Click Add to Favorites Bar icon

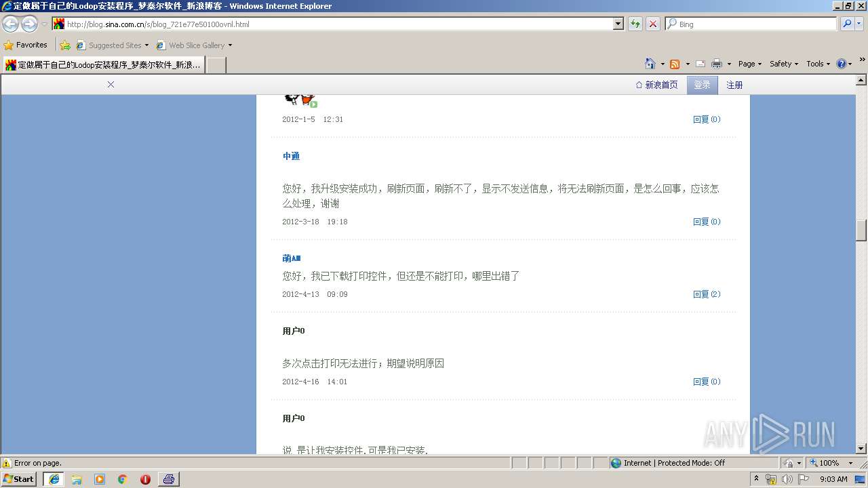click(65, 45)
